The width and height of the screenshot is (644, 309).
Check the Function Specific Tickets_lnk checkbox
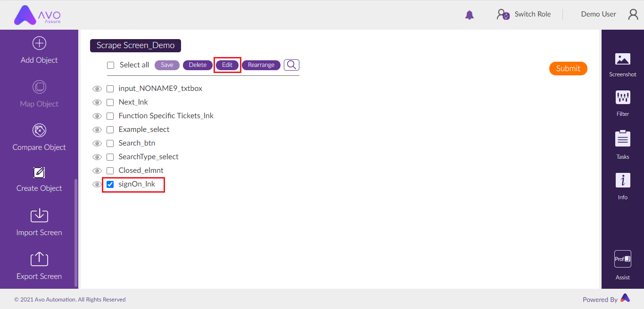click(x=110, y=116)
